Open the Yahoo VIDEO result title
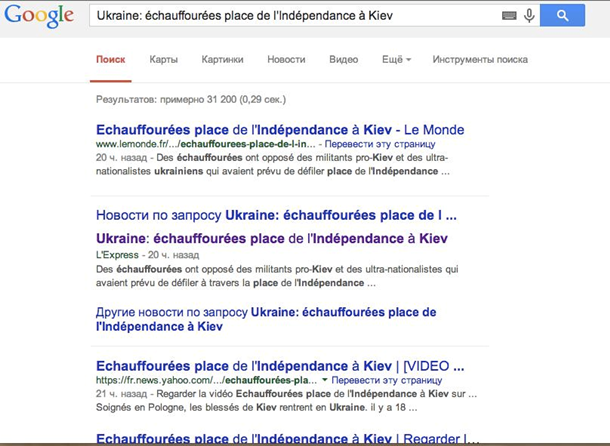610x446 pixels. pyautogui.click(x=274, y=366)
